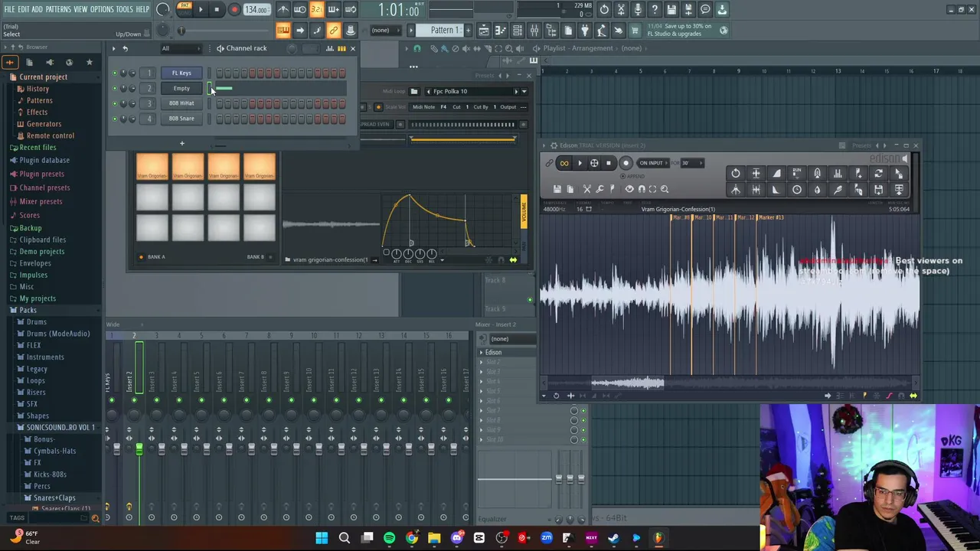Open the Kicks-808s folder
The width and height of the screenshot is (980, 551).
[x=50, y=474]
